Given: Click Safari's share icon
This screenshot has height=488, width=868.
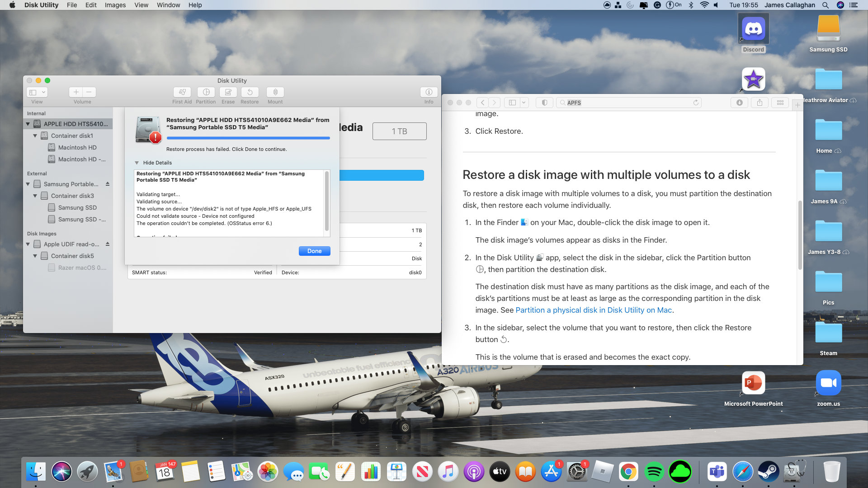Looking at the screenshot, I should point(759,103).
